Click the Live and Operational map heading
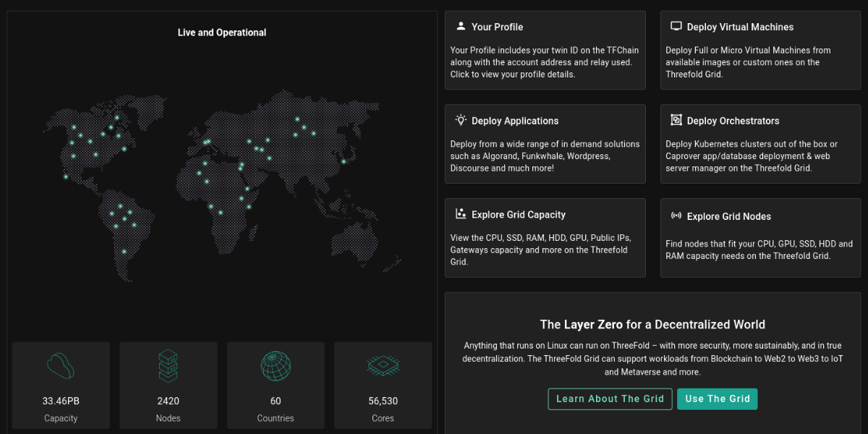Viewport: 868px width, 434px height. coord(222,33)
